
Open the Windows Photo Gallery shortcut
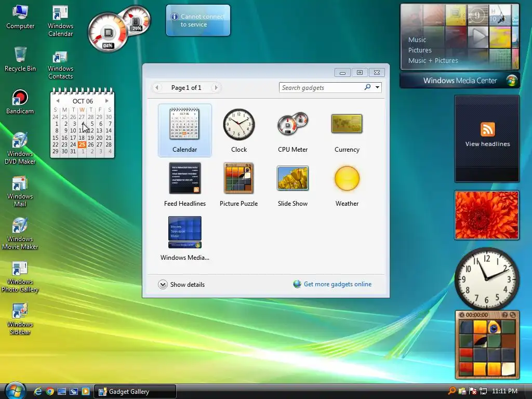[x=20, y=276]
